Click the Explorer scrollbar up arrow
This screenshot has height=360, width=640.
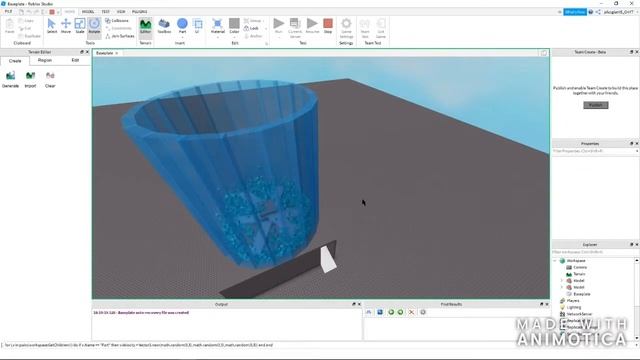tap(637, 260)
